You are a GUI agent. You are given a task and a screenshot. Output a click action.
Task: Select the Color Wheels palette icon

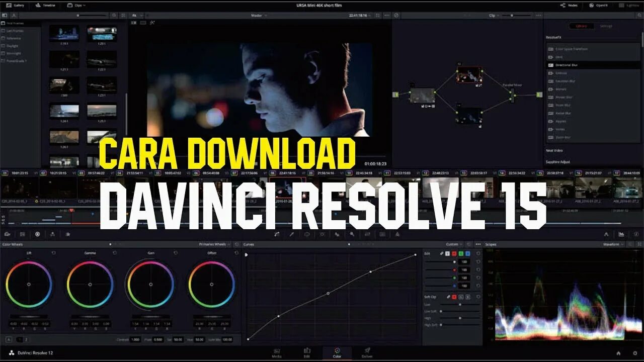[x=37, y=234]
